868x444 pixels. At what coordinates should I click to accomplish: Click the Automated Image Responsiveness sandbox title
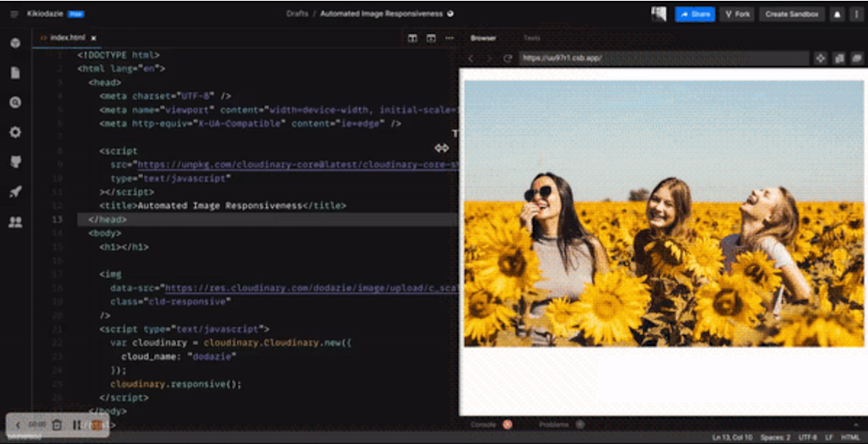pos(381,14)
